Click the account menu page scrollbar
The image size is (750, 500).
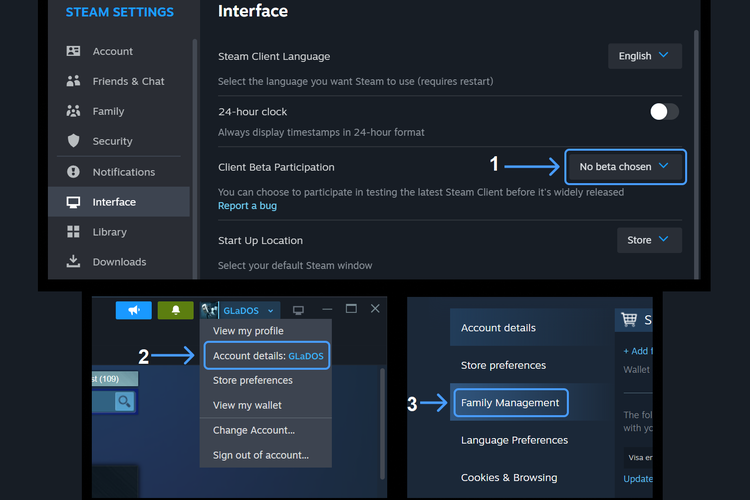pos(382,423)
